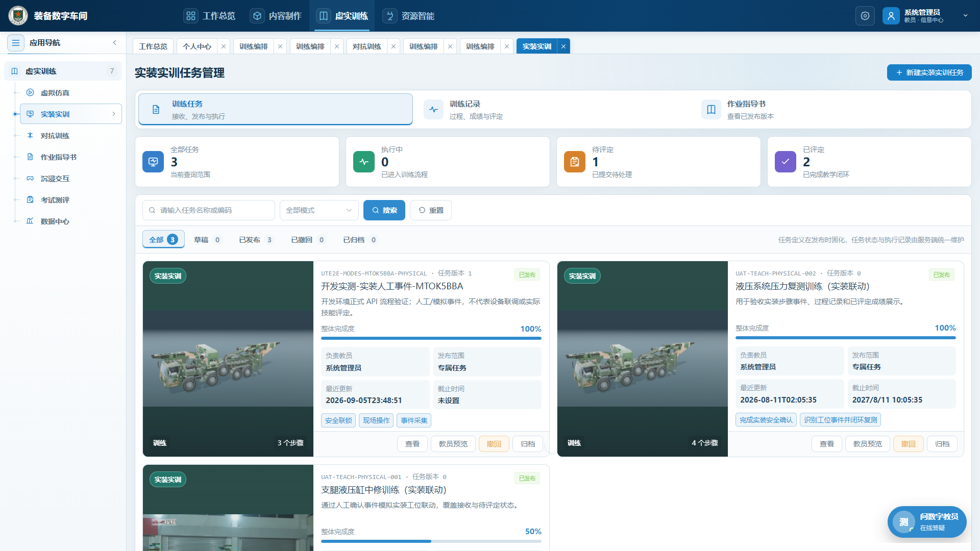Click the 虚拟仿真 play icon in sidebar
980x551 pixels.
[x=30, y=92]
